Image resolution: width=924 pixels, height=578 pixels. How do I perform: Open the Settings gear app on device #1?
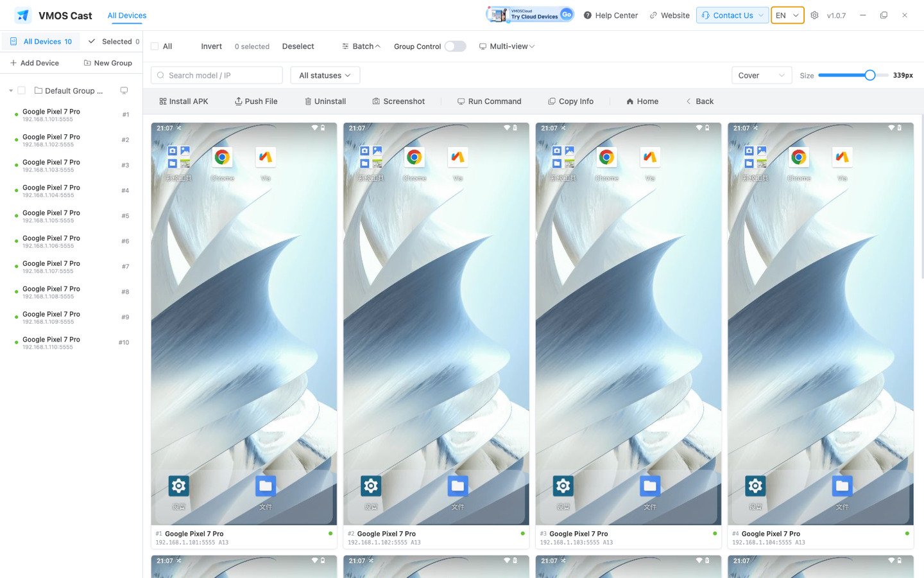(x=179, y=486)
